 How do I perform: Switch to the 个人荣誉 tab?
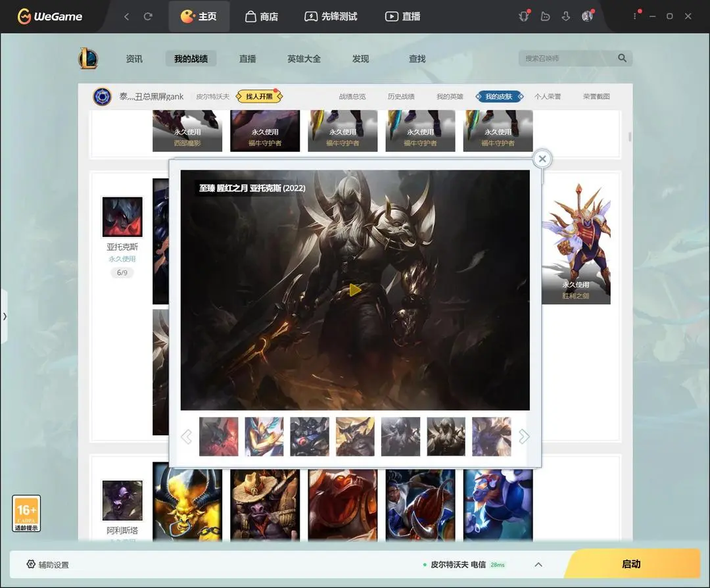pos(548,97)
